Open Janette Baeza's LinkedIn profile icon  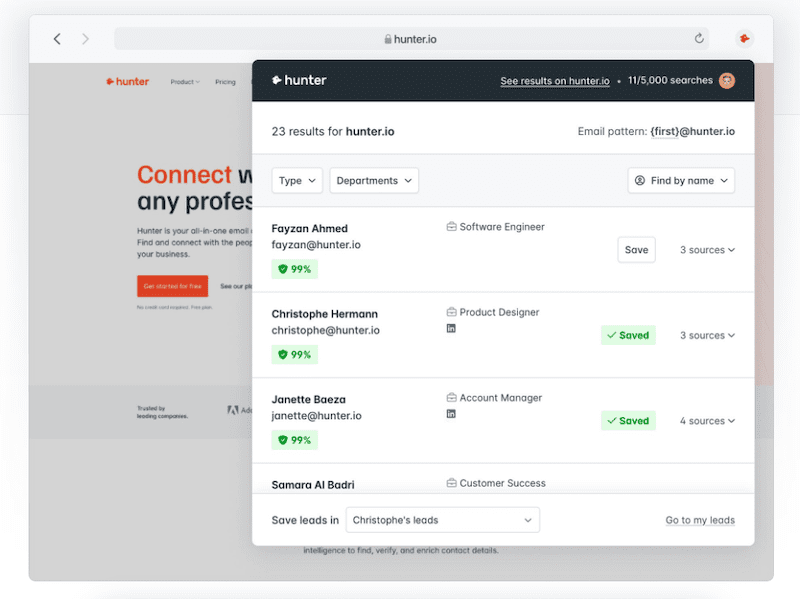pos(451,412)
